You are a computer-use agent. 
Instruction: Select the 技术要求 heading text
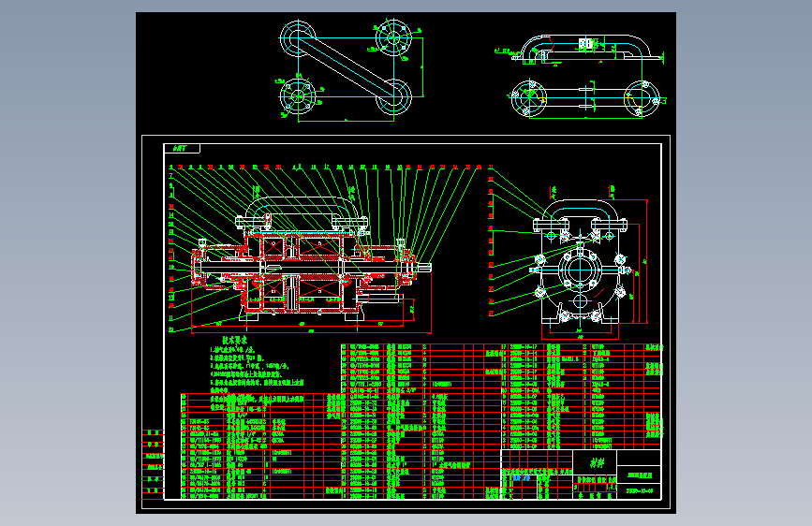[234, 340]
